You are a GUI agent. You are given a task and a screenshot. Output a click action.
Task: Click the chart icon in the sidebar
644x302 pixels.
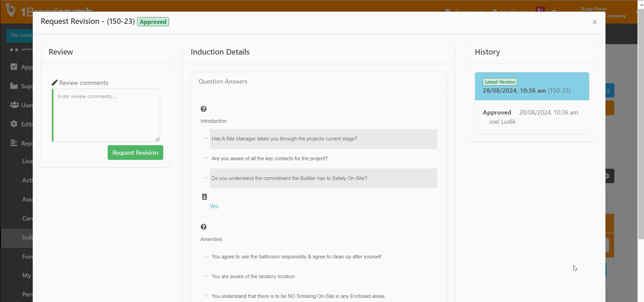point(14,86)
